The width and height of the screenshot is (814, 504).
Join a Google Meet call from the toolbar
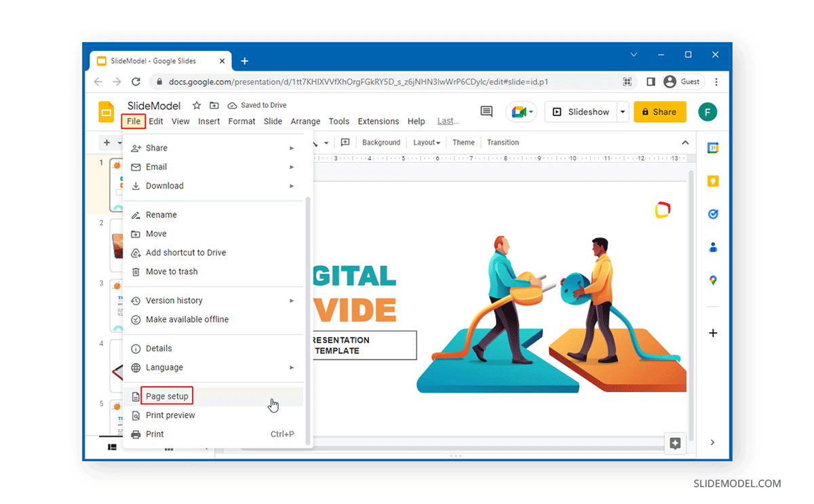click(x=520, y=111)
